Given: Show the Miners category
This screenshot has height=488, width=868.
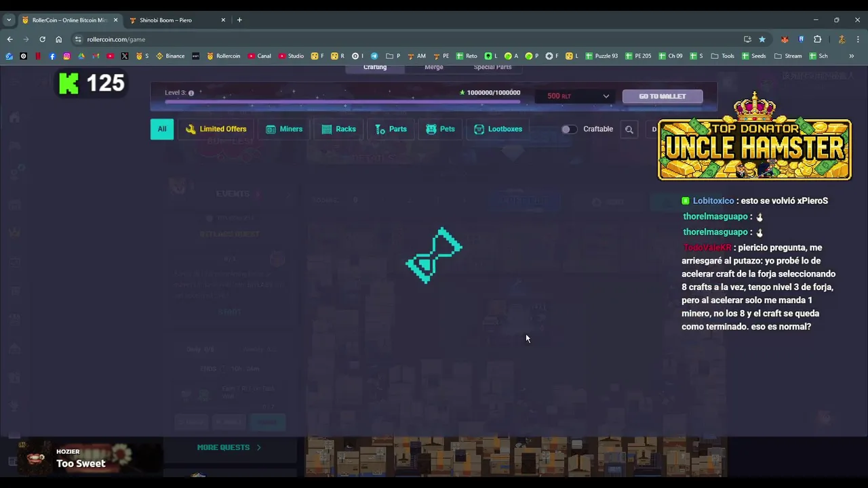Looking at the screenshot, I should 284,129.
